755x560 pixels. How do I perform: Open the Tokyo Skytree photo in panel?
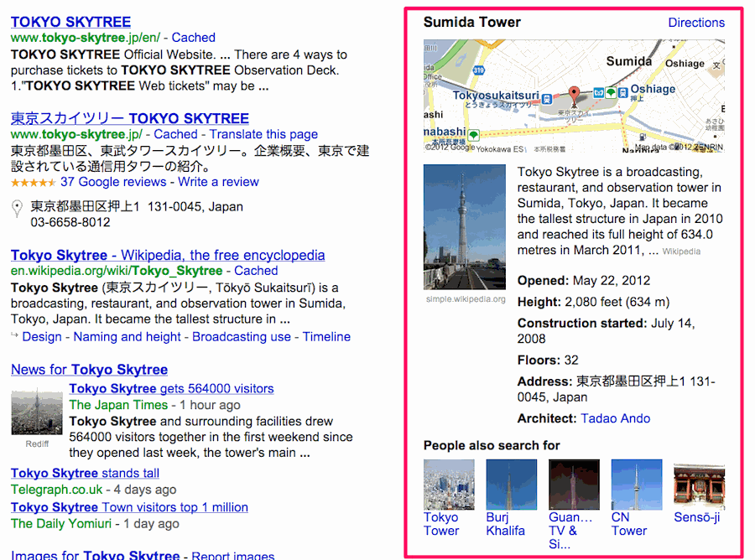point(465,226)
